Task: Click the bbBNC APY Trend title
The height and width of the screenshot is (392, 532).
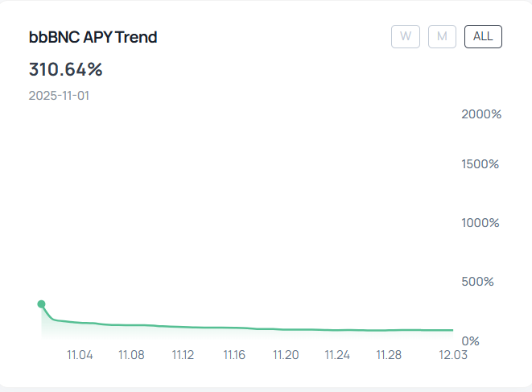Action: click(93, 37)
